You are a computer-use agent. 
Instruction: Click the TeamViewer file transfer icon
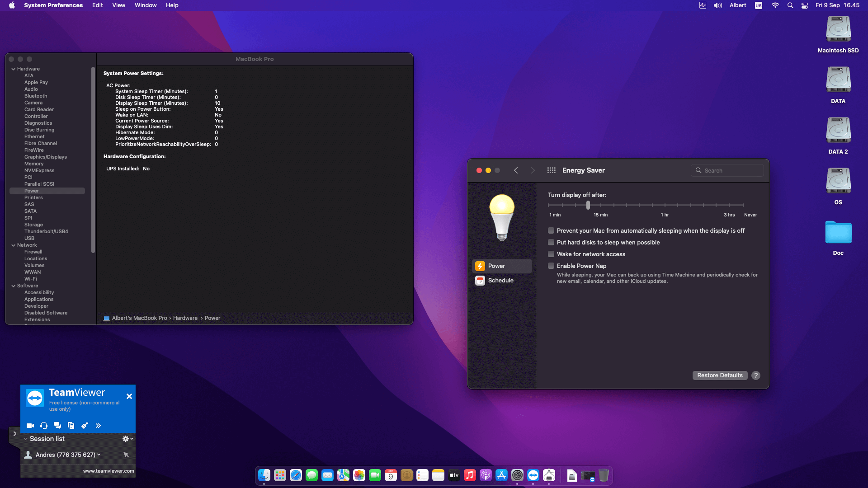[71, 426]
